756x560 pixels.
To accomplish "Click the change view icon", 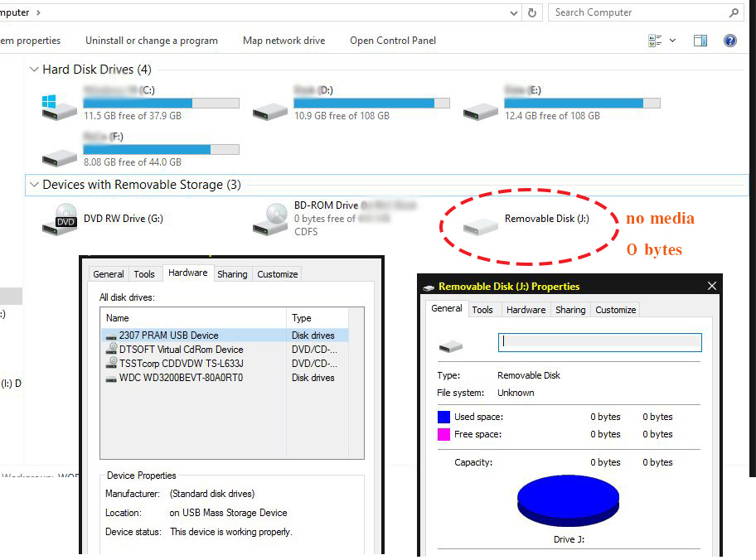I will coord(655,41).
